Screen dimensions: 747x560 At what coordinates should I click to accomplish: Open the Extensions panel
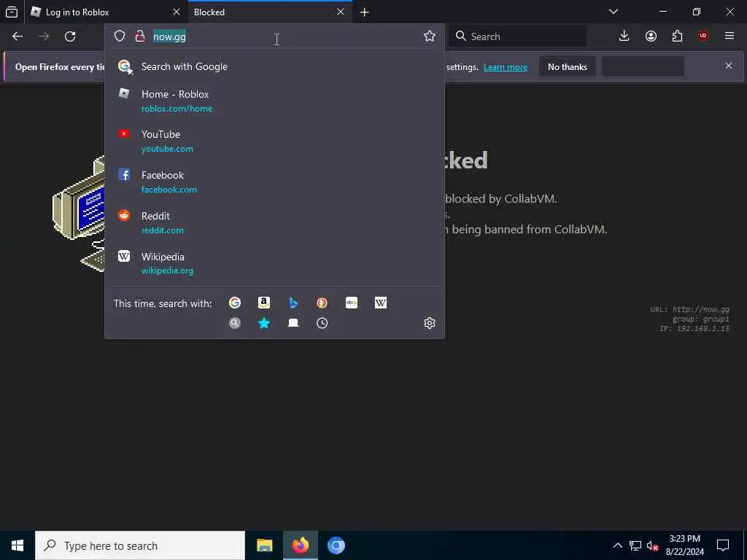(x=677, y=36)
